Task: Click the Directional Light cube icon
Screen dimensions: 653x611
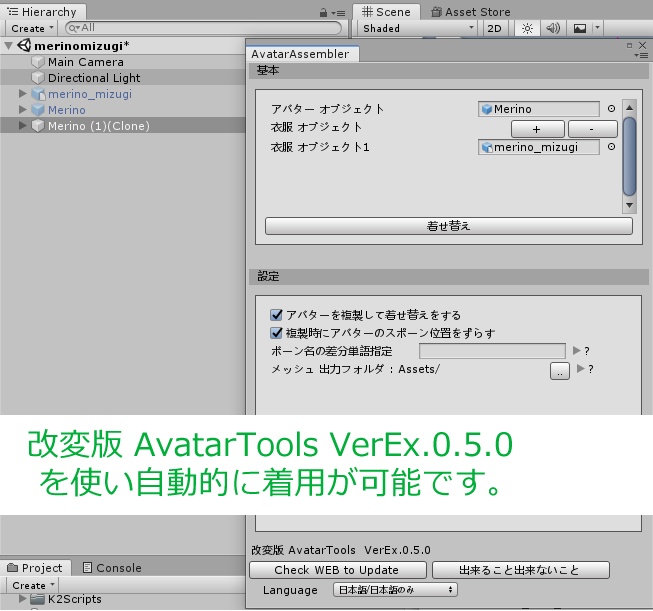Action: tap(38, 78)
